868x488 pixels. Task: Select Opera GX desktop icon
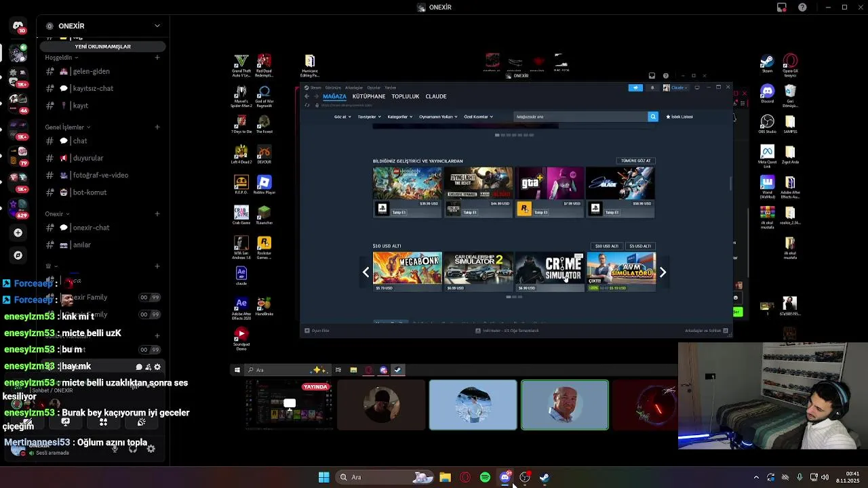click(790, 66)
